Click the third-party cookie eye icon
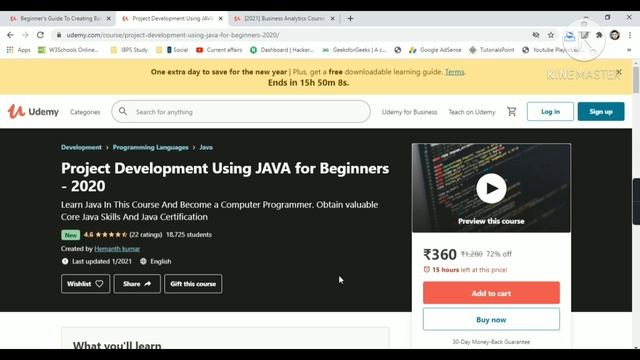Image resolution: width=640 pixels, height=360 pixels. coord(536,35)
